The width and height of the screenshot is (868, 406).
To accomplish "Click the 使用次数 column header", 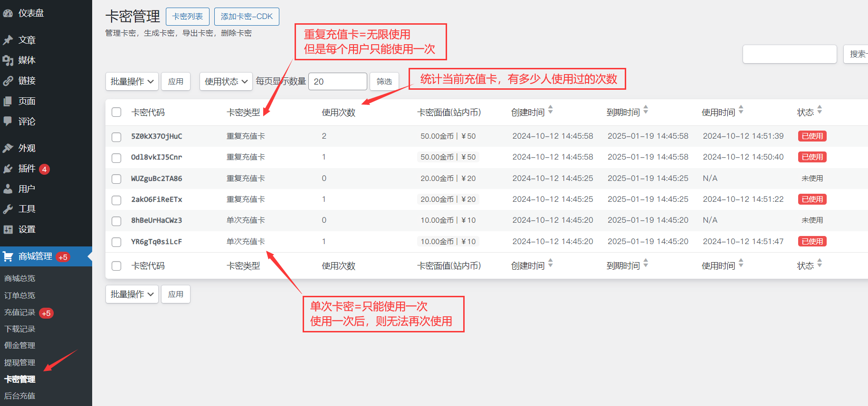I will pyautogui.click(x=339, y=113).
